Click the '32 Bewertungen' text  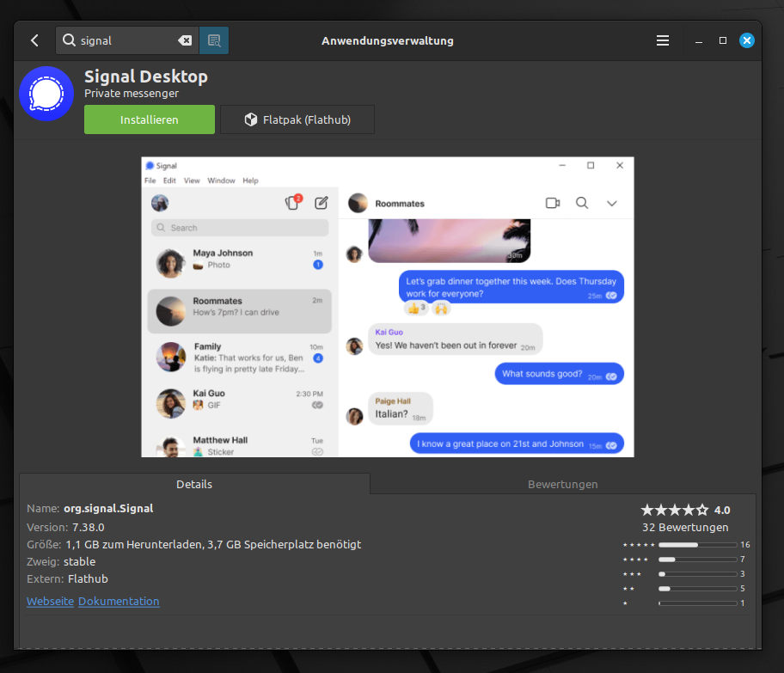[685, 528]
